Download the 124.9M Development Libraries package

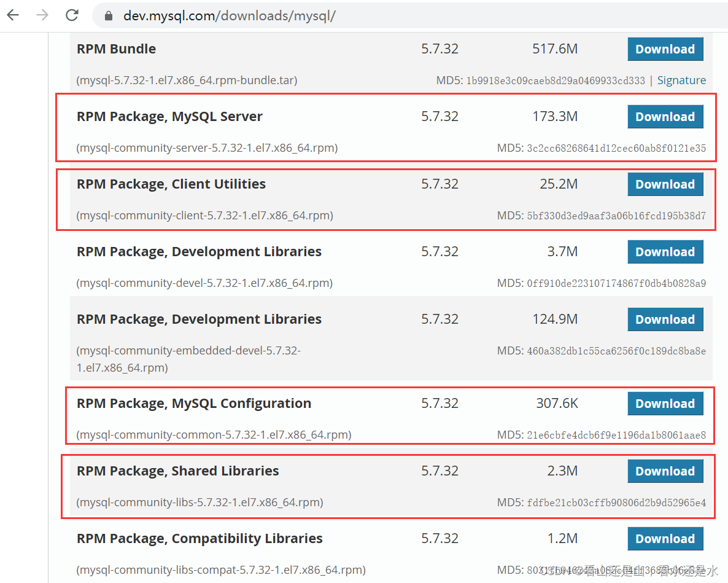[x=665, y=319]
